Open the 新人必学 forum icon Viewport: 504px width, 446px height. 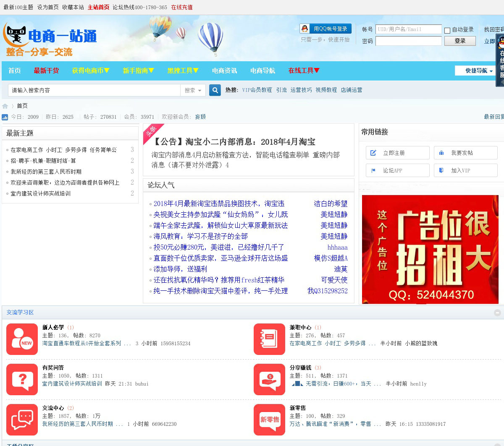22,339
